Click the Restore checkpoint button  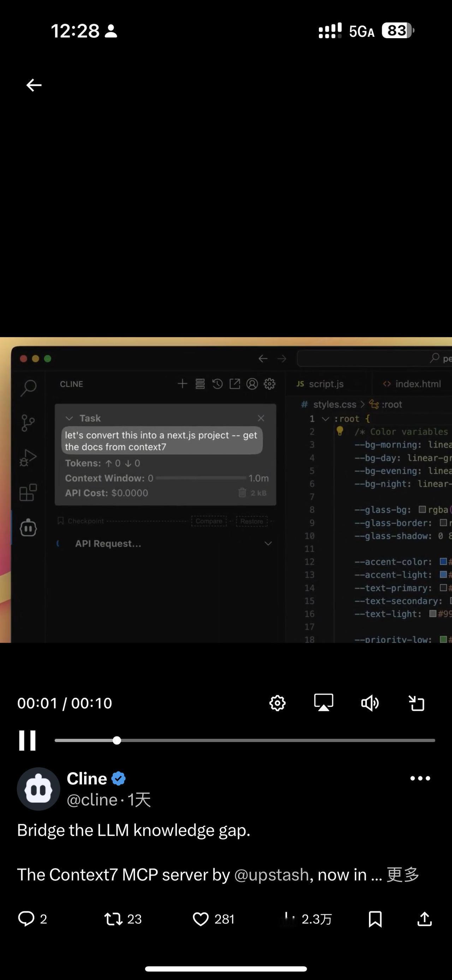tap(252, 521)
